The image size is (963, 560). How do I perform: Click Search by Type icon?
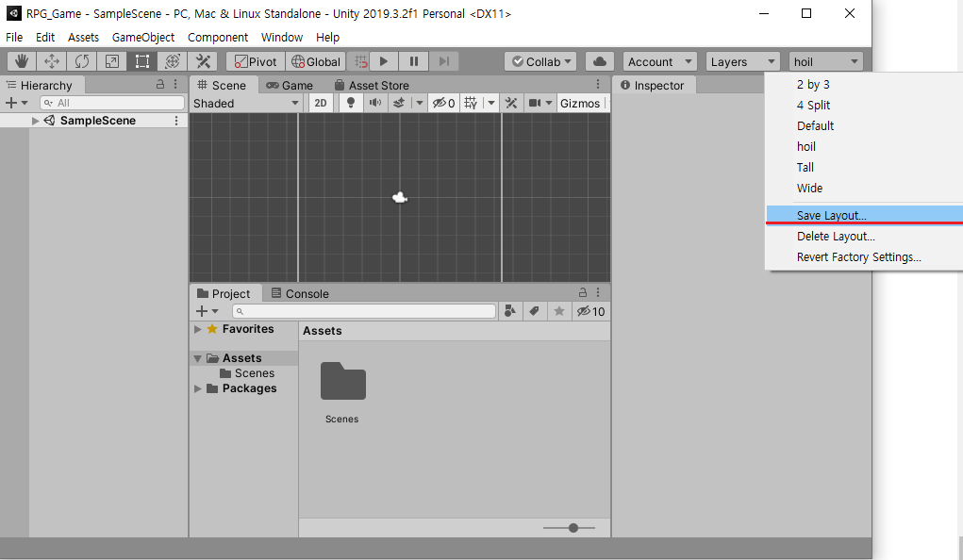[509, 311]
